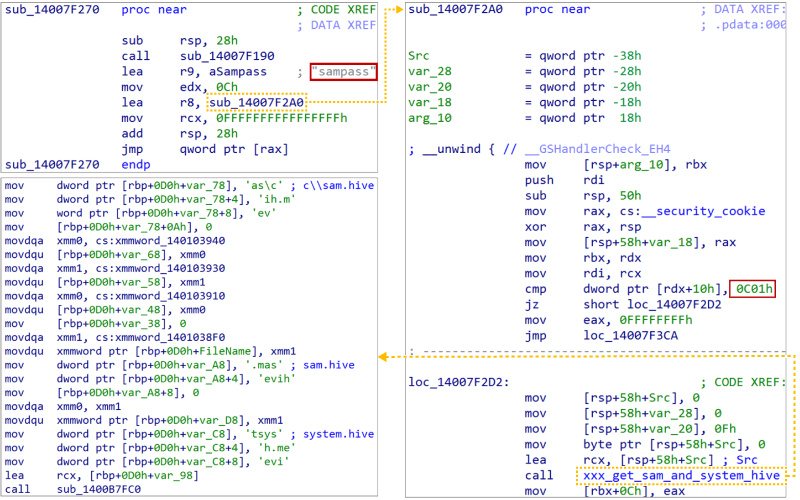Click the mov rdi, rcx instruction
The image size is (800, 500).
pos(583,273)
